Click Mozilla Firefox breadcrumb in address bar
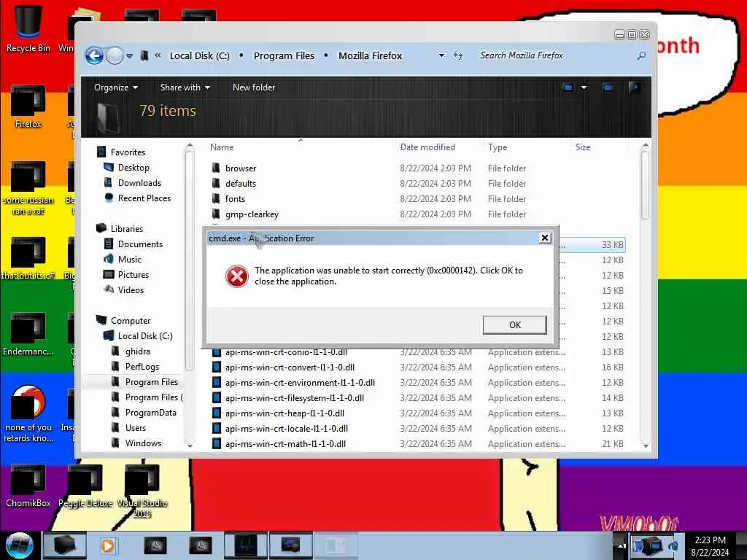Viewport: 747px width, 560px height. (370, 55)
